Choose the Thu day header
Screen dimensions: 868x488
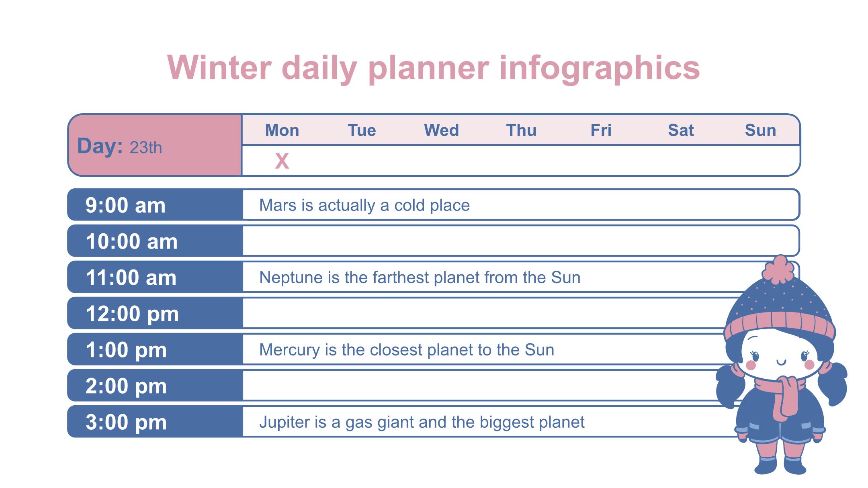pyautogui.click(x=521, y=130)
